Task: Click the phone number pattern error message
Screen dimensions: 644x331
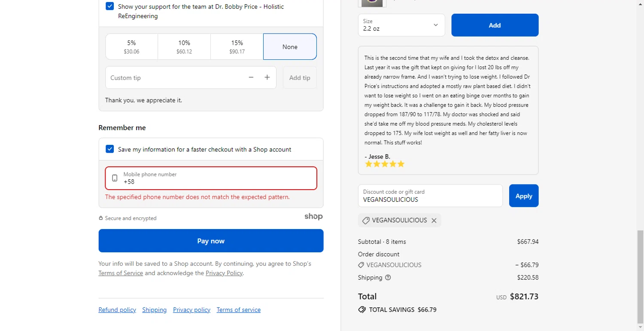Action: 197,197
